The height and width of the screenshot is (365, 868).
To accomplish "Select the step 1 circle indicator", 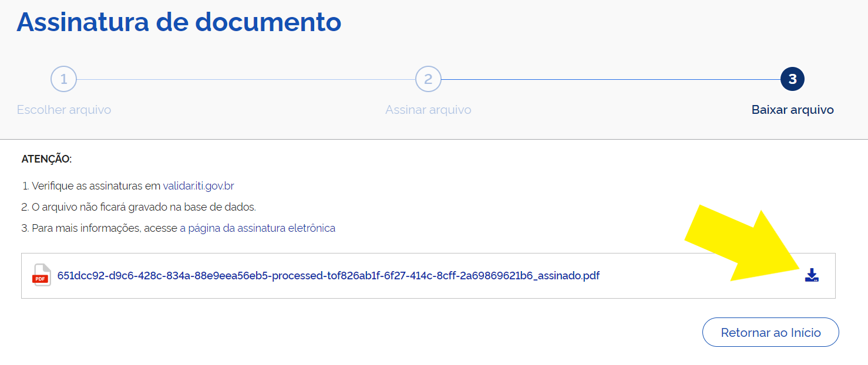I will (63, 79).
